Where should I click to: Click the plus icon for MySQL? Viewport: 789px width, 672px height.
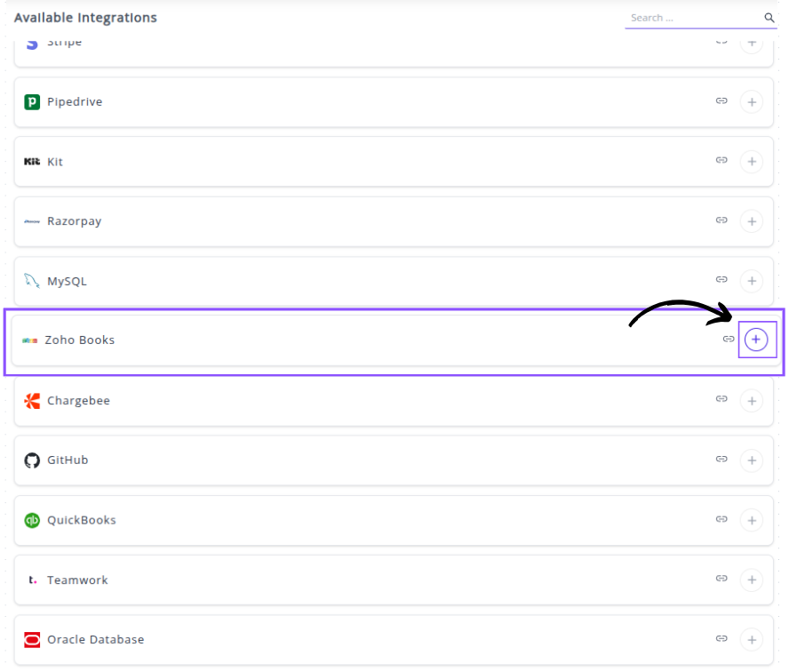(752, 282)
